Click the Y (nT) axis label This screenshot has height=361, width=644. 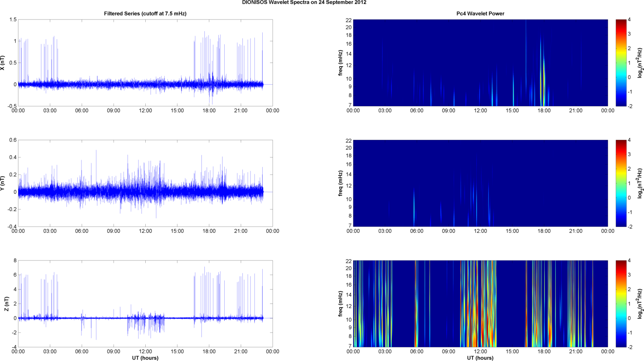tap(3, 183)
